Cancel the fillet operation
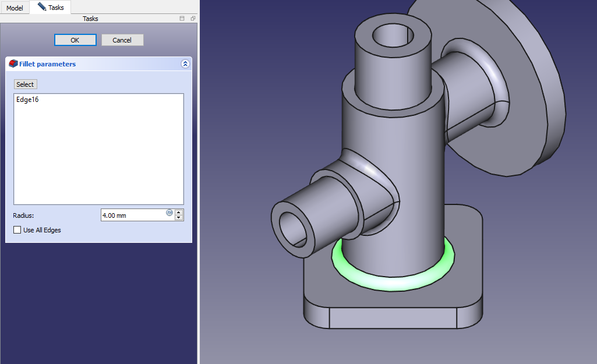The width and height of the screenshot is (597, 364). 122,40
